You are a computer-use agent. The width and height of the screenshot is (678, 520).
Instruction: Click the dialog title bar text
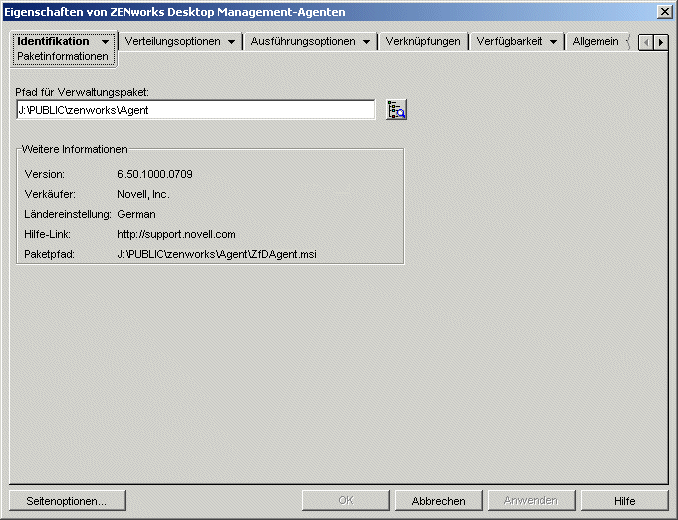(x=175, y=12)
